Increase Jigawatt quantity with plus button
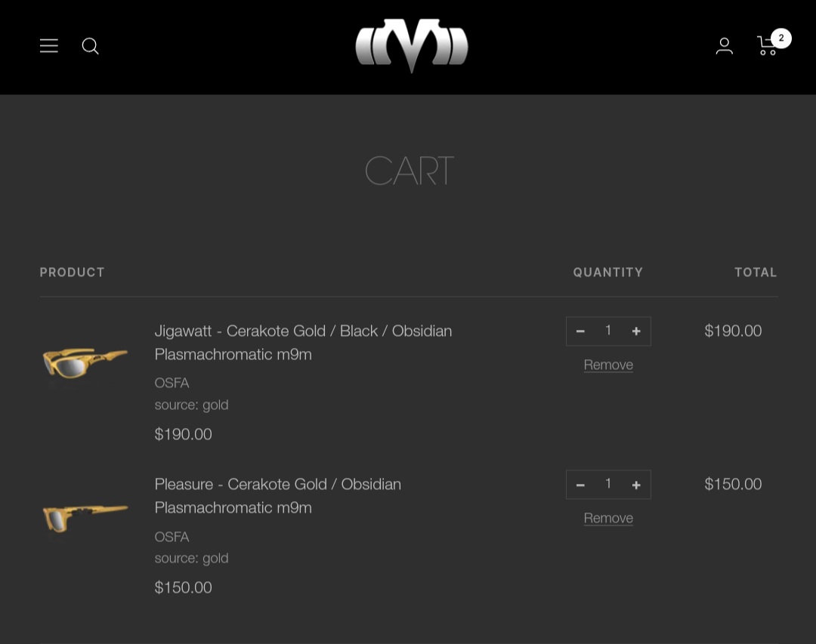Screen dimensions: 816x644 (x=636, y=331)
